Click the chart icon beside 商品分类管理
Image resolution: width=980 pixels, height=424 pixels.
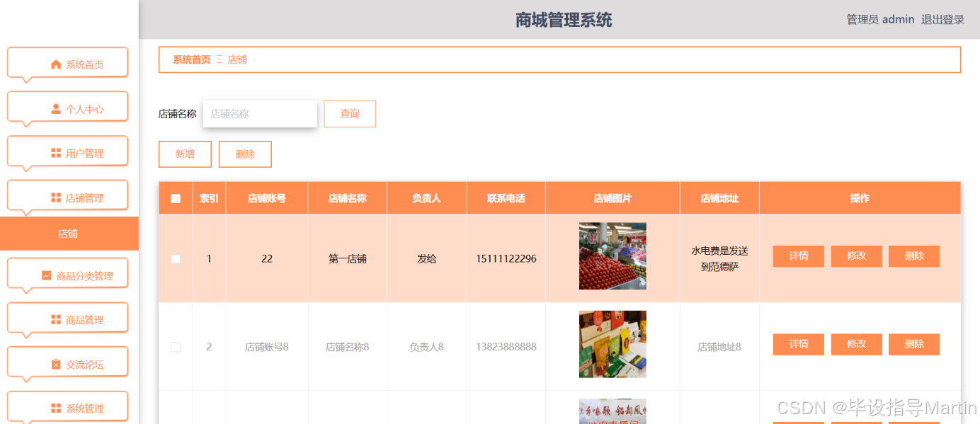pyautogui.click(x=47, y=275)
